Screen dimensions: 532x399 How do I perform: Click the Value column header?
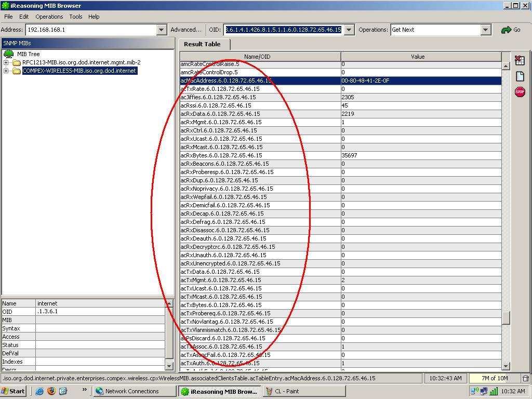[x=418, y=57]
